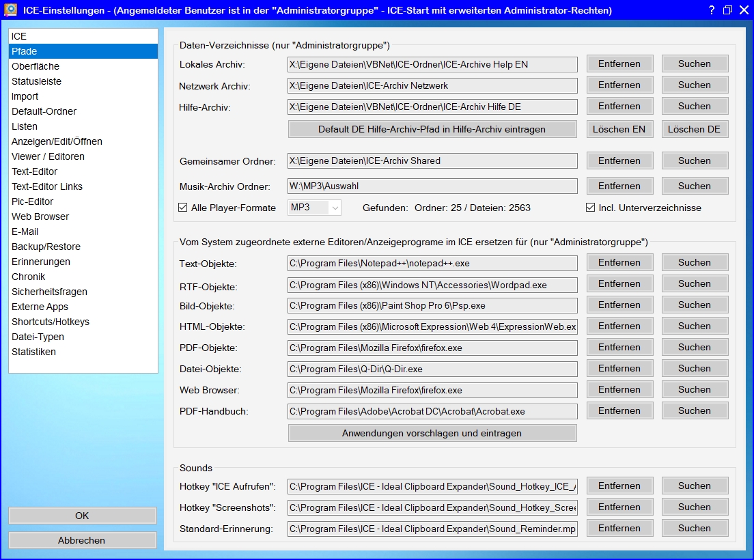Open Anzeigen/Edit/Öffnen settings

83,141
